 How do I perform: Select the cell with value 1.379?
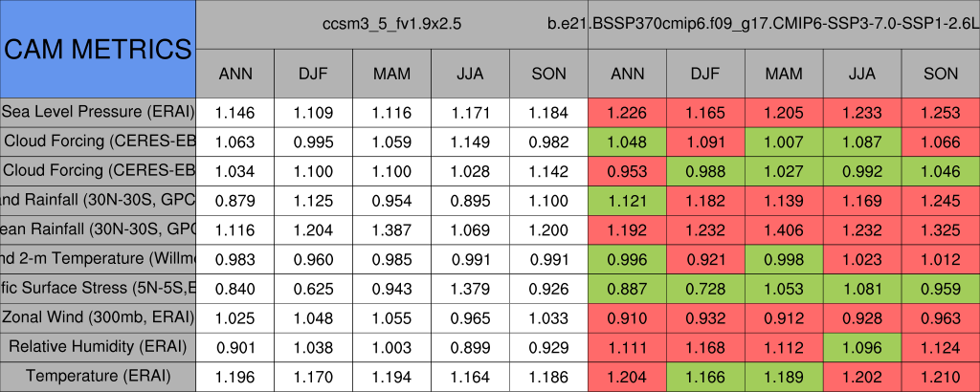pyautogui.click(x=470, y=288)
